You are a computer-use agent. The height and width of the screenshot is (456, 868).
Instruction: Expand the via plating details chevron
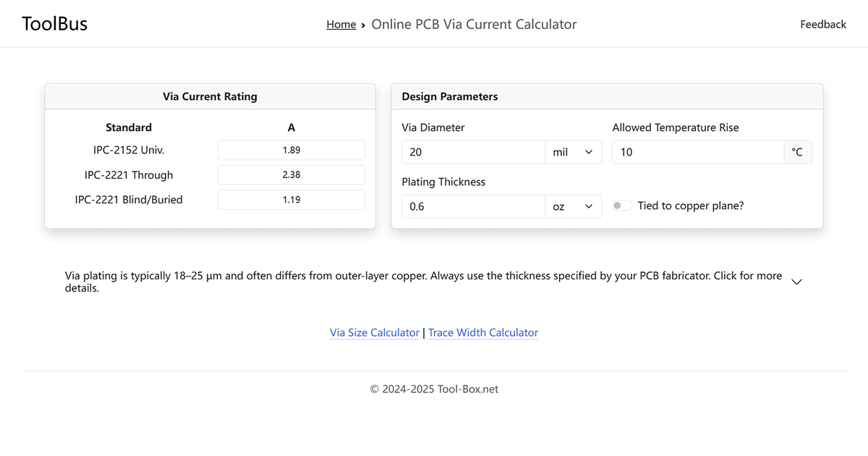(x=796, y=282)
